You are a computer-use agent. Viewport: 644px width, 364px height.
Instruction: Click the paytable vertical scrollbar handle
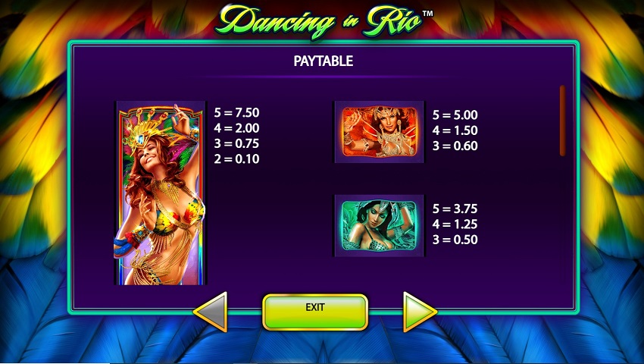(x=562, y=121)
